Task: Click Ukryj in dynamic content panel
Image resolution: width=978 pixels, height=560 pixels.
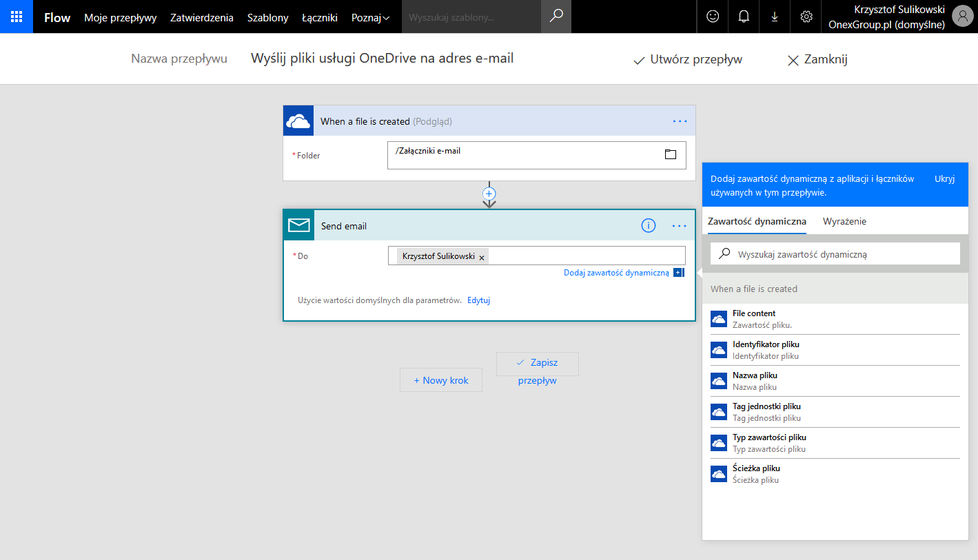Action: click(944, 179)
